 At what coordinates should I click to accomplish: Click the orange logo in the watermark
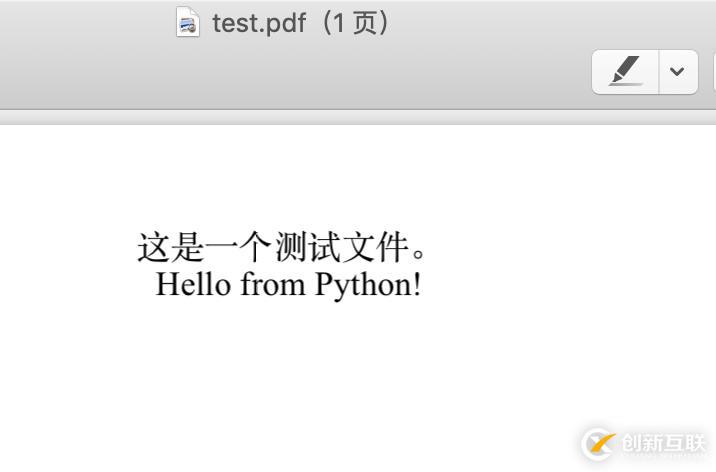(x=600, y=444)
